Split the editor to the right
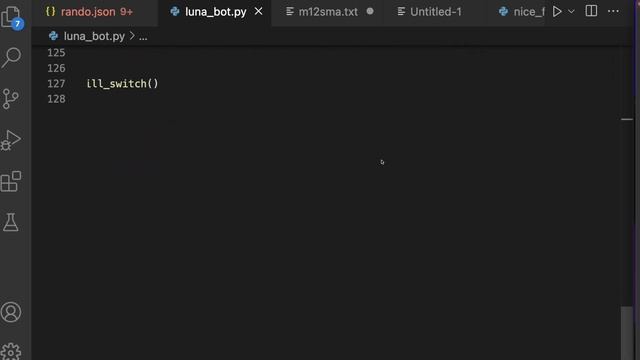This screenshot has width=640, height=360. [591, 11]
